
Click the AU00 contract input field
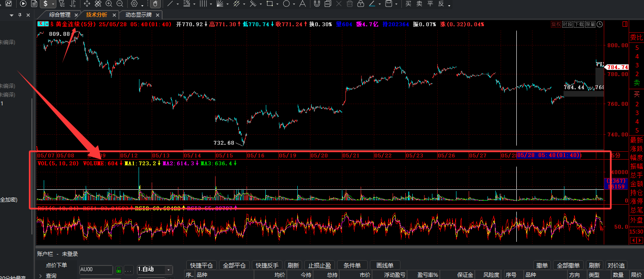tap(96, 269)
